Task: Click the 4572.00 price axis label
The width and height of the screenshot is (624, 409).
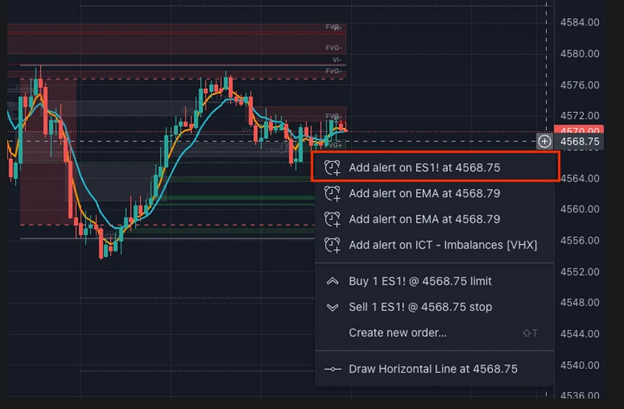Action: (580, 116)
